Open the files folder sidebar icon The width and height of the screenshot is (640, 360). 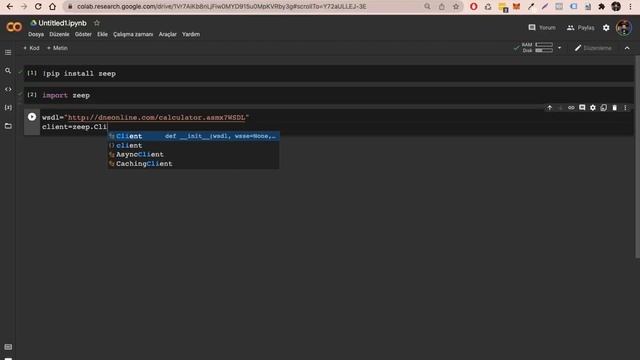click(x=8, y=126)
